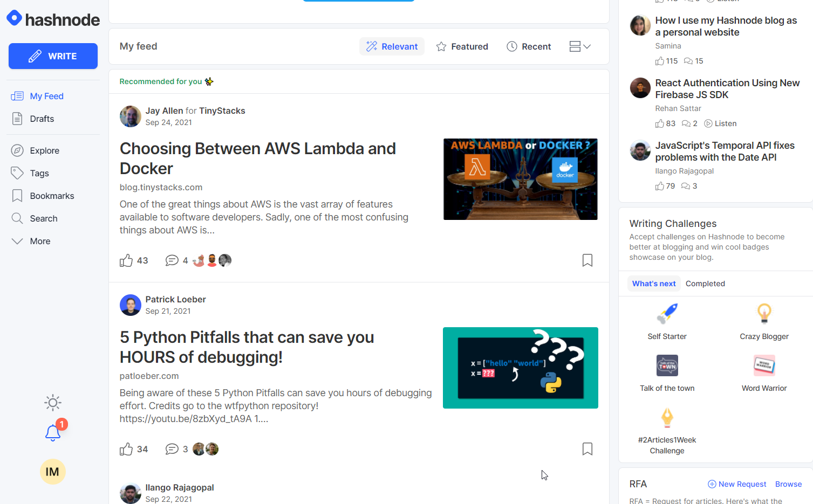The height and width of the screenshot is (504, 813).
Task: Open Jay Allen author link
Action: click(164, 111)
